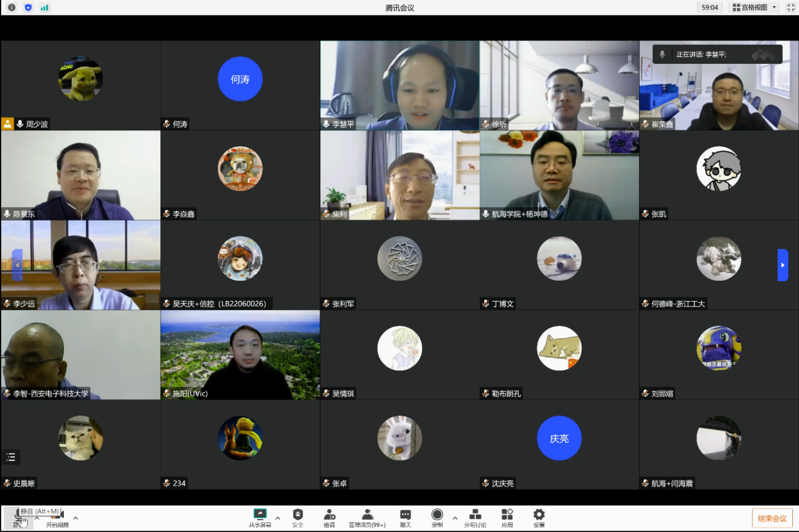This screenshot has height=532, width=799.
Task: Open breakout rooms (分组讨论)
Action: pyautogui.click(x=475, y=517)
